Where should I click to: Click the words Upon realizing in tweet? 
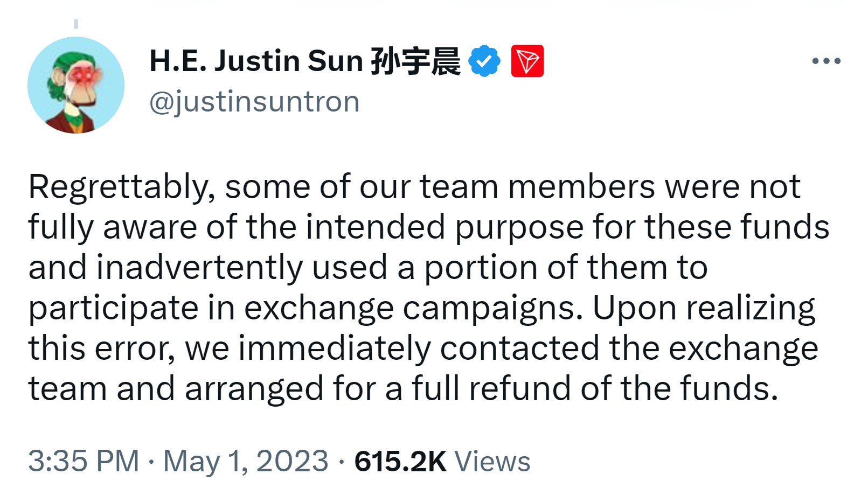point(704,309)
